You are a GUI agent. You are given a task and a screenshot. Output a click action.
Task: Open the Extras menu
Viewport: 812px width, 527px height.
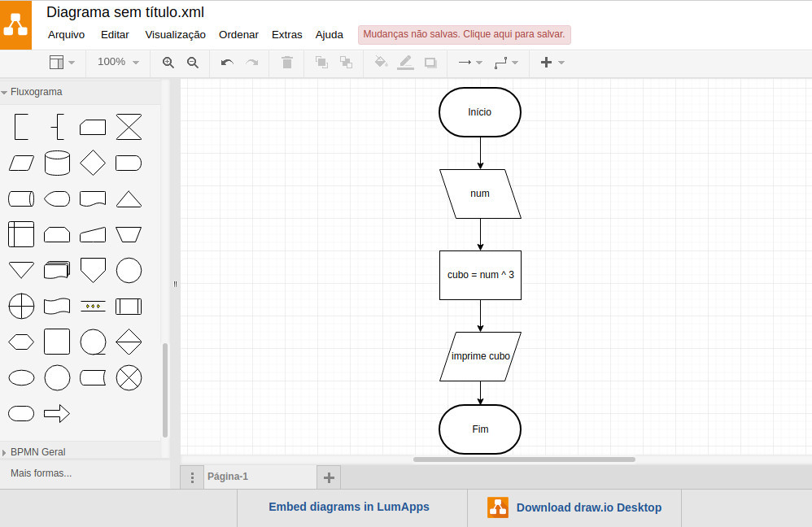(x=287, y=35)
